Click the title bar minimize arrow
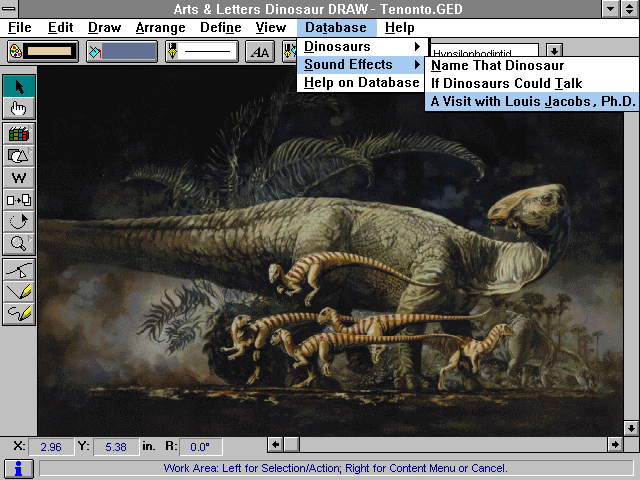The image size is (640, 480). coord(611,9)
